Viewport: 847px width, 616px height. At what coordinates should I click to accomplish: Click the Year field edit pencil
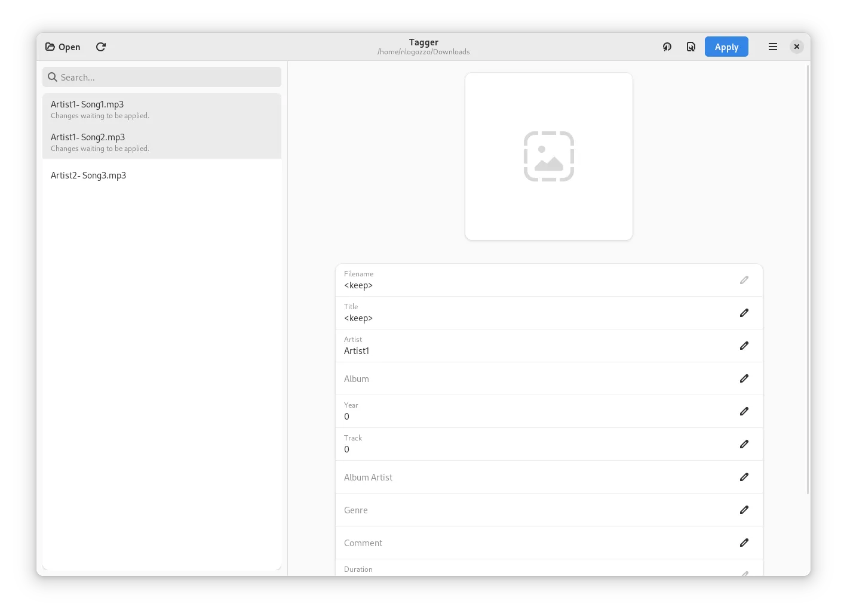tap(744, 411)
